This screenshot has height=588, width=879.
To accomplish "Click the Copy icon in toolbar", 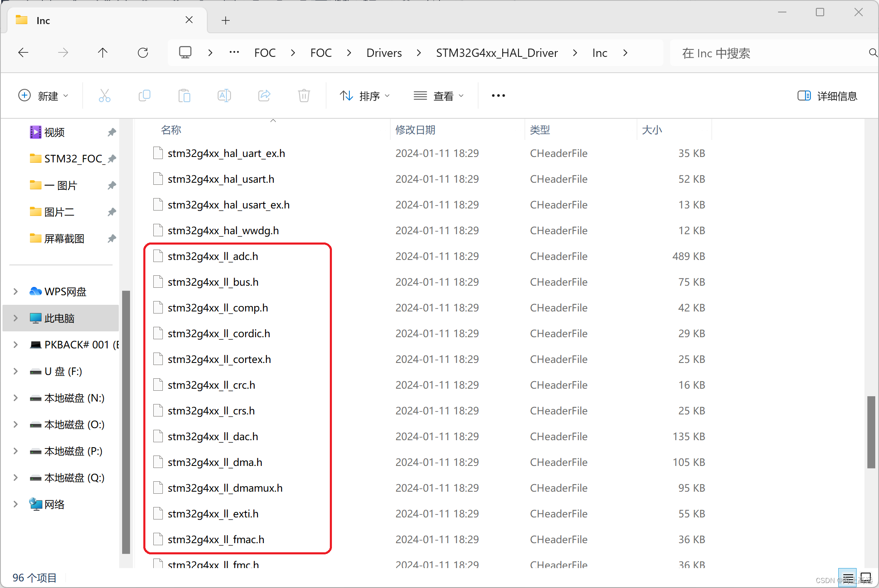I will (x=144, y=96).
